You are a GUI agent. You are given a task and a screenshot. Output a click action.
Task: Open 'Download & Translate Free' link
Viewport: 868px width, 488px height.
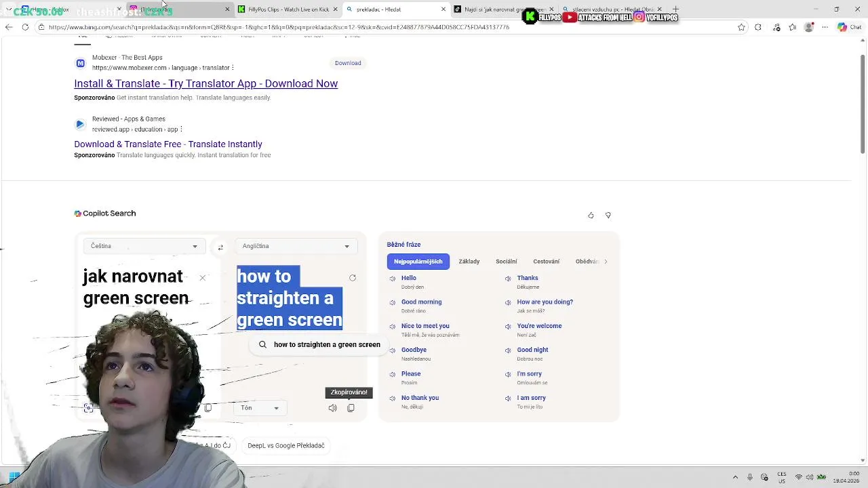tap(168, 144)
